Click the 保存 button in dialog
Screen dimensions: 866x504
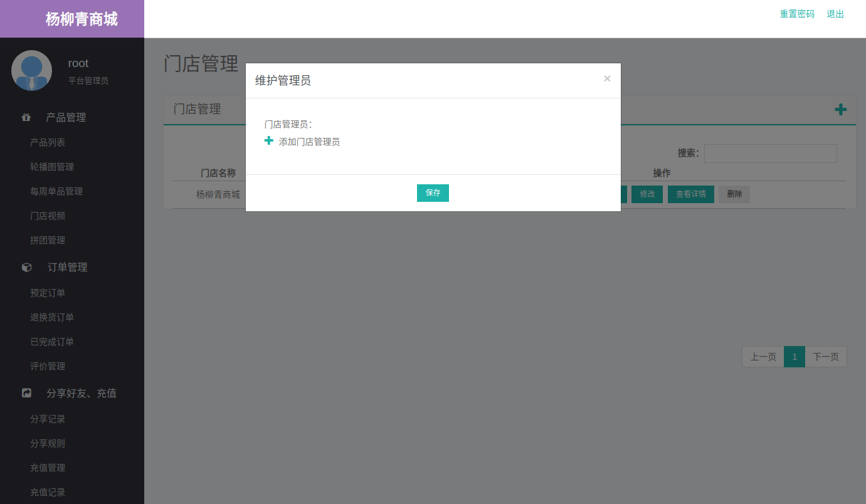[433, 193]
